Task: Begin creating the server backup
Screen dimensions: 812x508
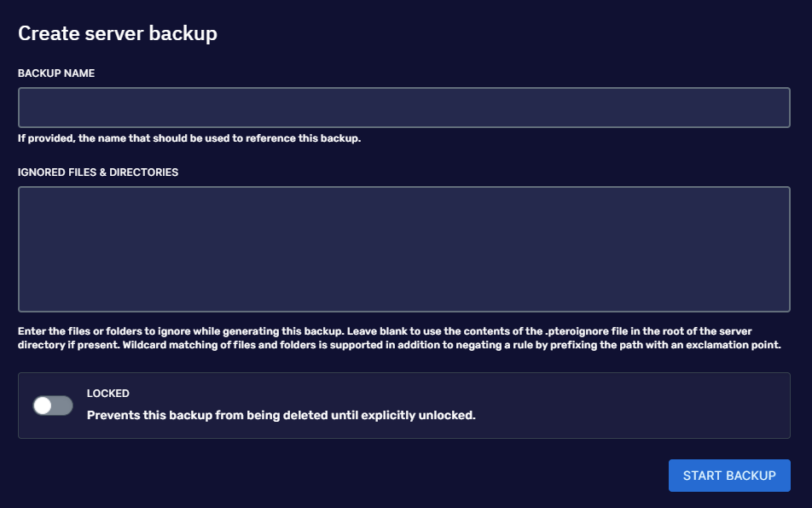Action: click(x=729, y=476)
